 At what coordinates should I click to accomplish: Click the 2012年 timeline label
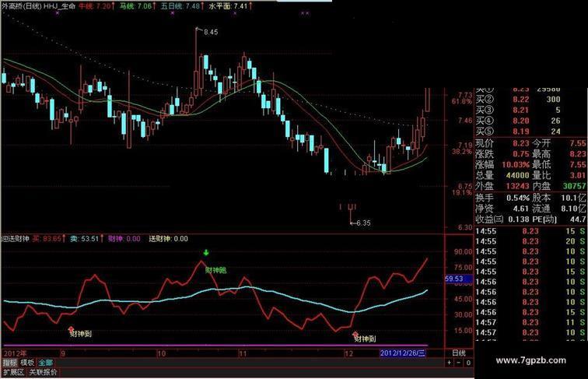point(15,353)
